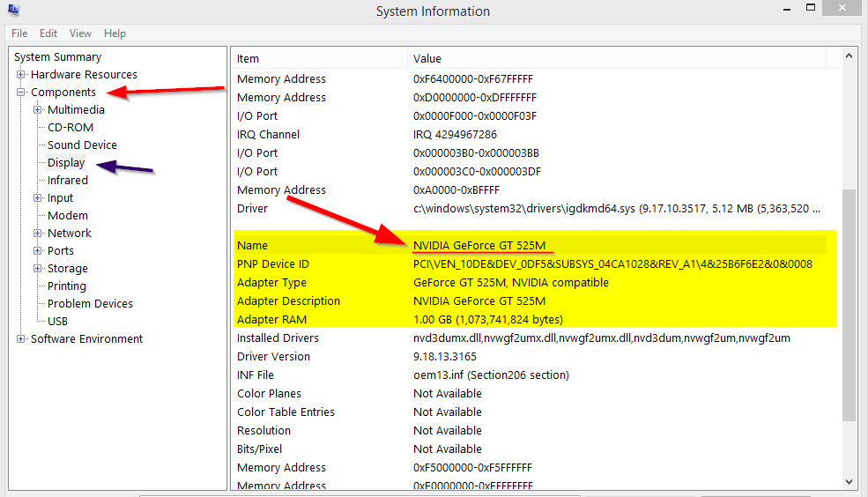The height and width of the screenshot is (497, 868).
Task: Close the System Information window
Action: point(842,8)
